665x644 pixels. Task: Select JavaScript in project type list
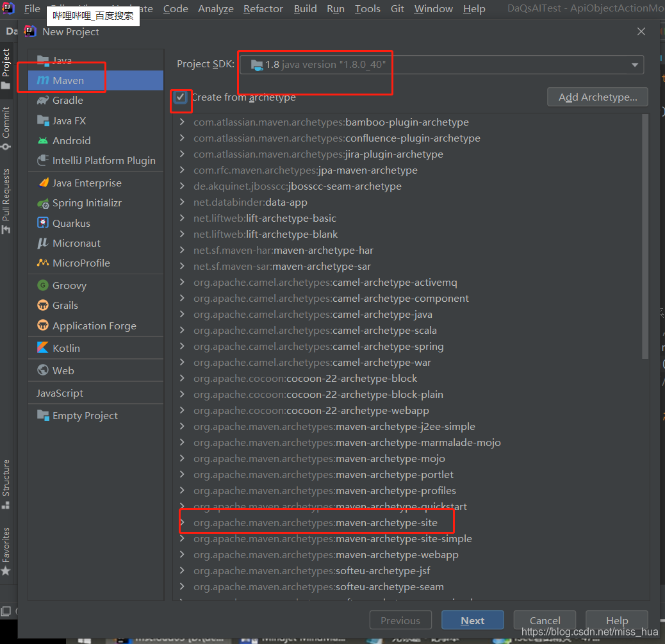point(60,393)
